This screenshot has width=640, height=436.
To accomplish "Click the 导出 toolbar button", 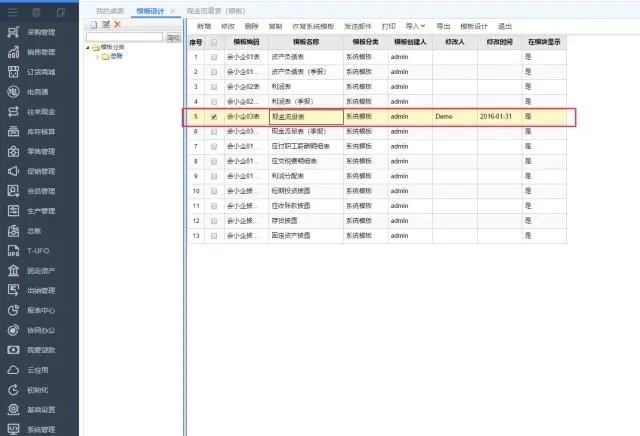I will [x=443, y=26].
